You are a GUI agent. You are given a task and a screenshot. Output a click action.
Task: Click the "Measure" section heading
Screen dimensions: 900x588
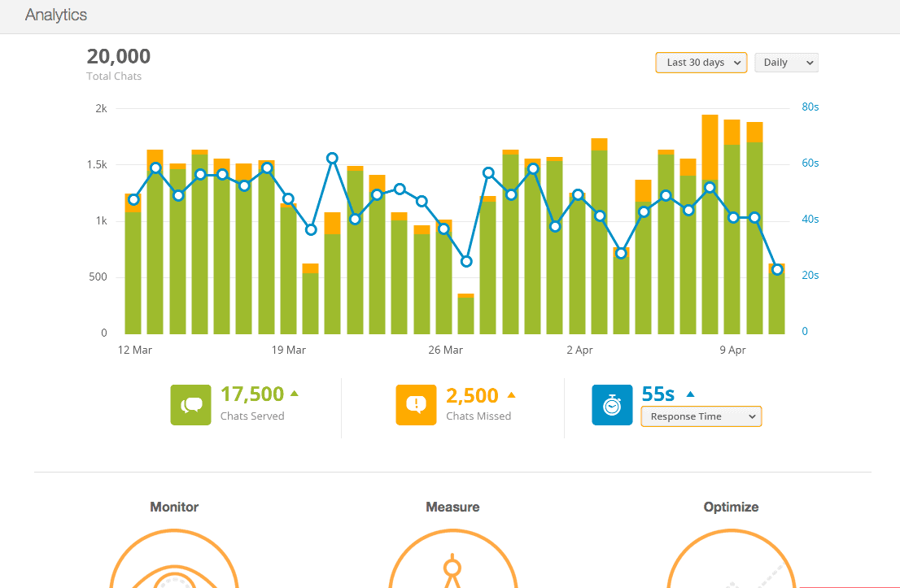453,507
